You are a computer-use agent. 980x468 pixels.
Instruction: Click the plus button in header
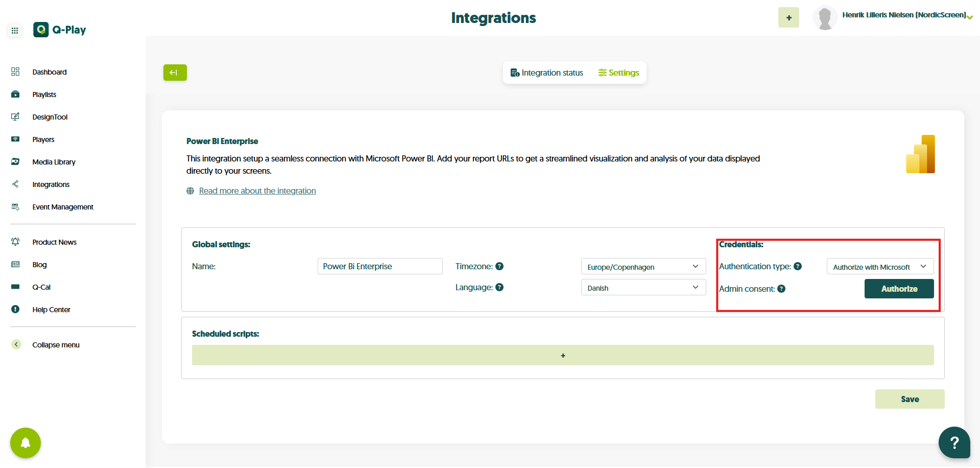tap(788, 18)
